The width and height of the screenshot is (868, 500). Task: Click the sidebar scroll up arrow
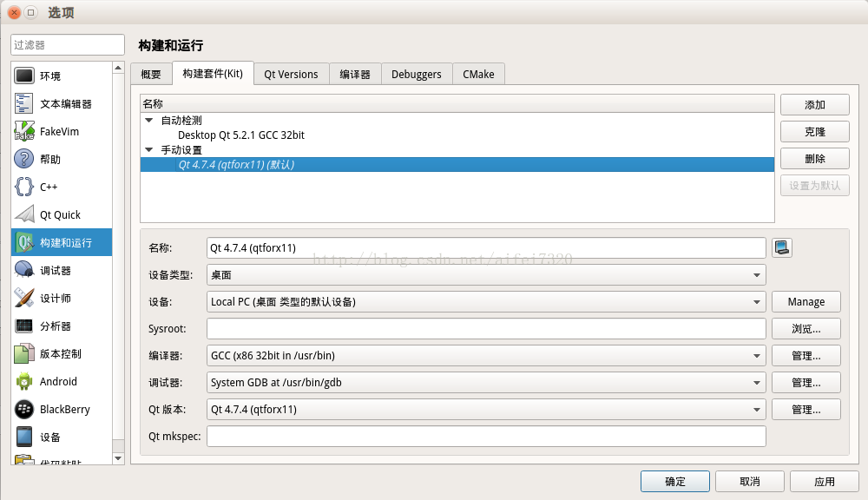click(x=118, y=68)
